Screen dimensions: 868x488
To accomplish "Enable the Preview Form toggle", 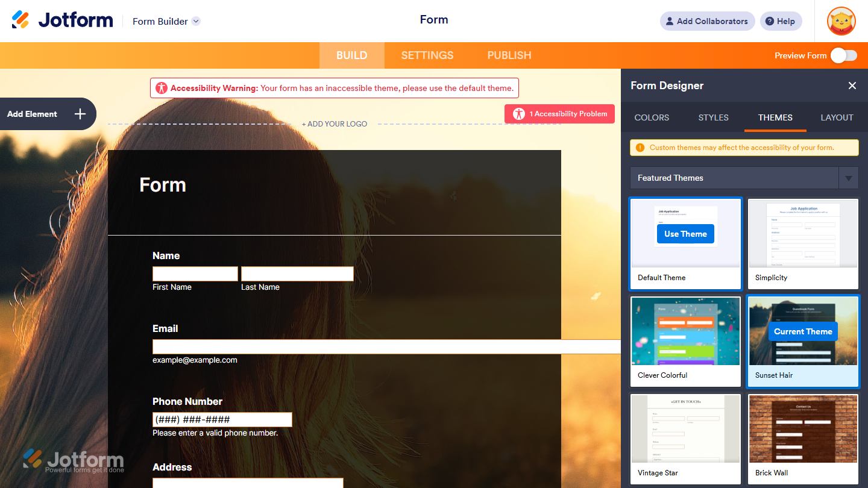I will tap(843, 55).
